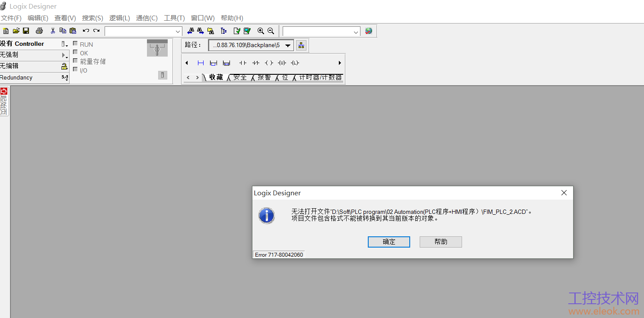Click the Zoom Out magnifier icon
The width and height of the screenshot is (644, 318).
(271, 31)
